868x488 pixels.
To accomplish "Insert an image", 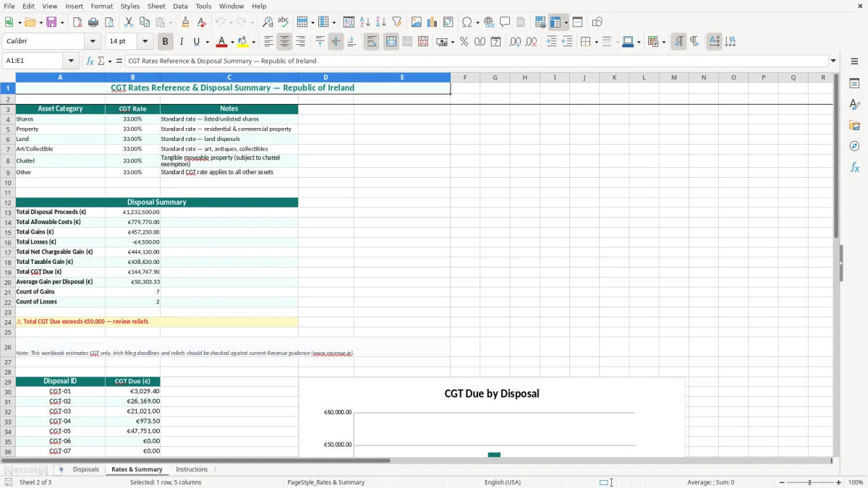I will tap(417, 22).
